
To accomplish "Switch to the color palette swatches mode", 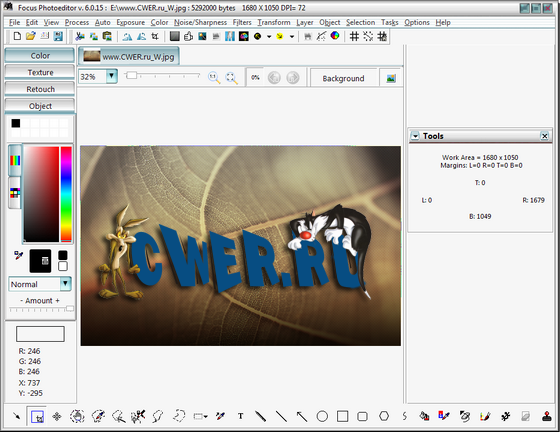I will pyautogui.click(x=15, y=193).
